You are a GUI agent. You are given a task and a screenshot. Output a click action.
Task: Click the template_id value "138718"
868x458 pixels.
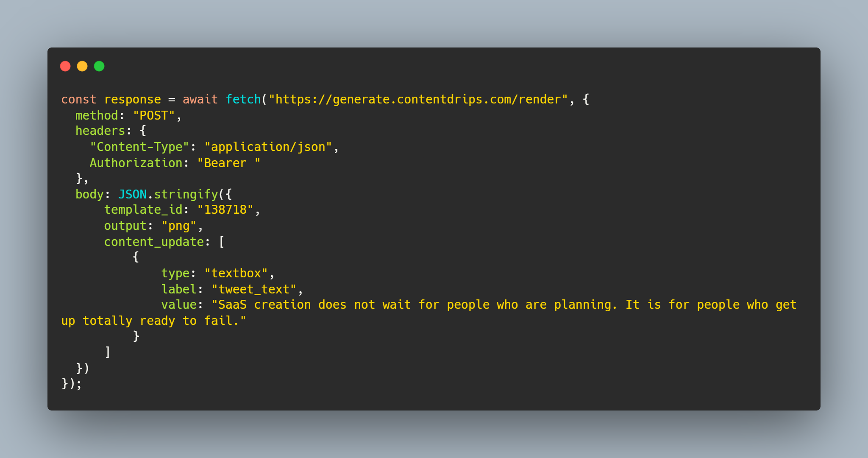click(x=225, y=209)
